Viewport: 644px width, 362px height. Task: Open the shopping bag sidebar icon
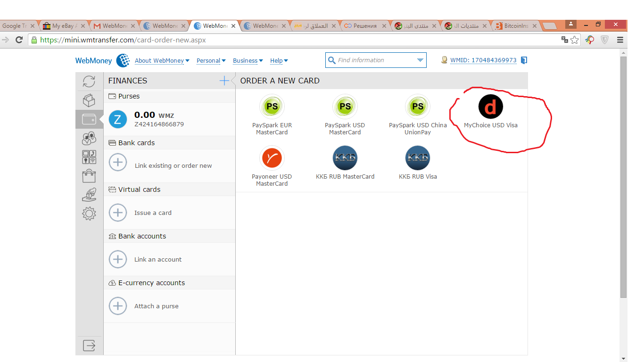point(89,176)
